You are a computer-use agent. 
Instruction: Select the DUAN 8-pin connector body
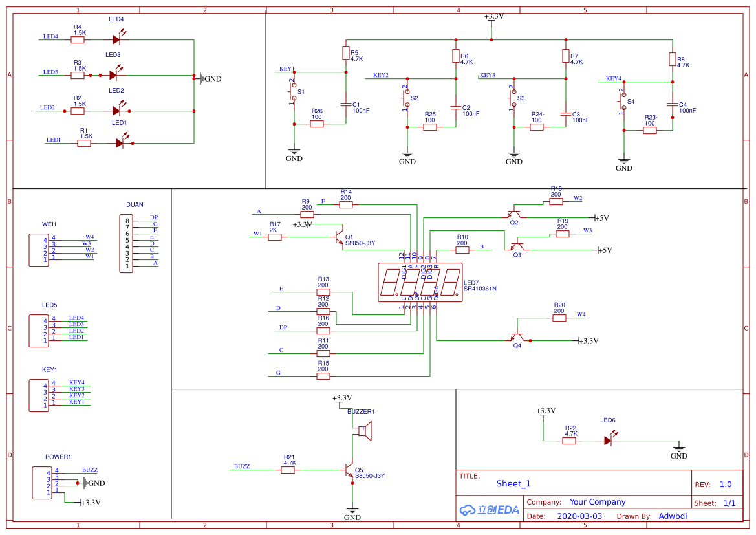126,244
